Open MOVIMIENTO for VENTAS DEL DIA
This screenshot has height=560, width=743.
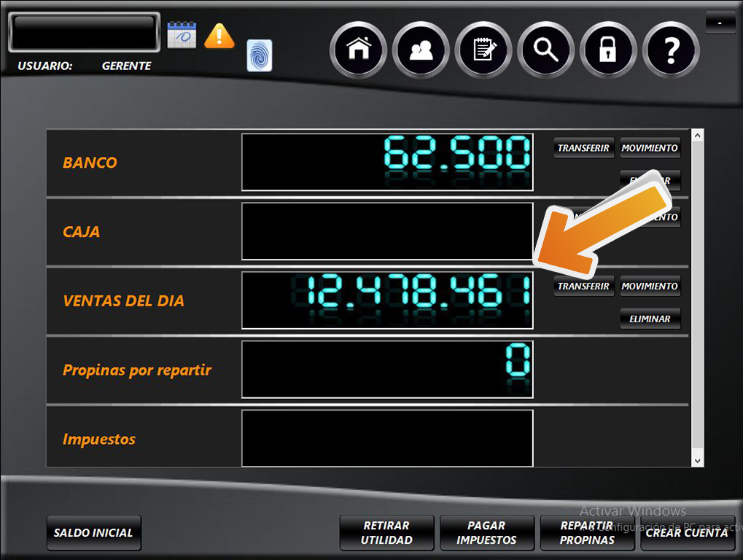tap(650, 287)
